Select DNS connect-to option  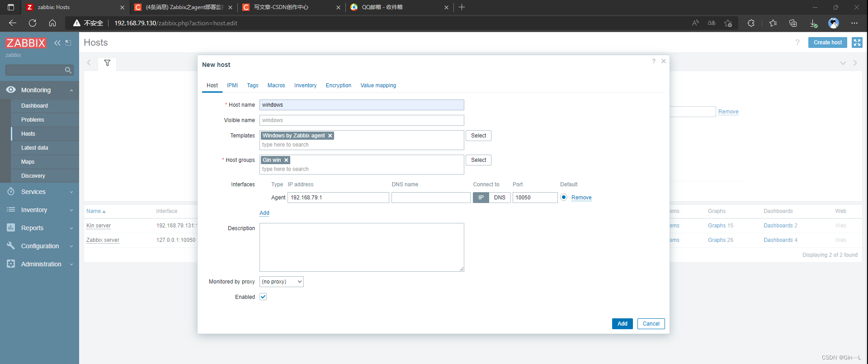tap(500, 198)
